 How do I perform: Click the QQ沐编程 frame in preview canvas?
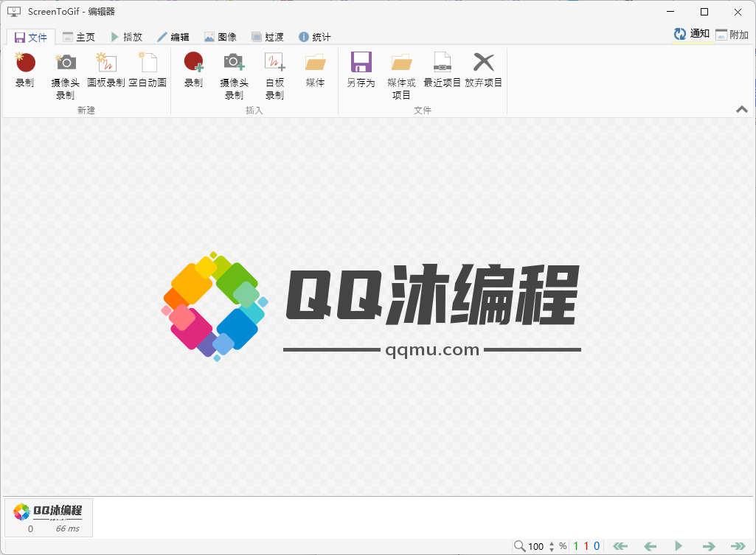pos(371,307)
